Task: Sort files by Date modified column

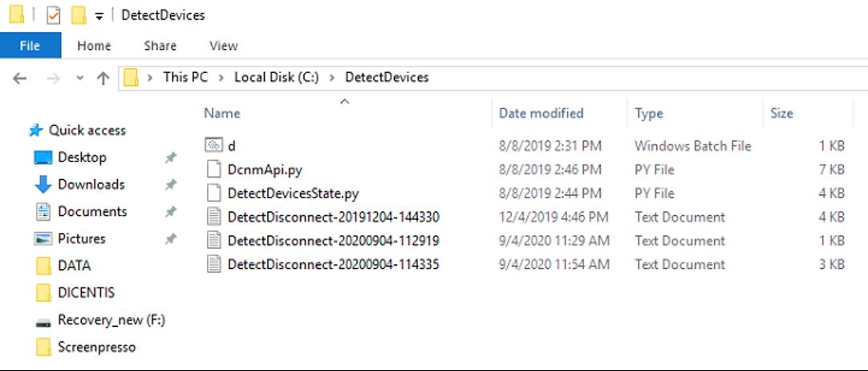Action: (541, 113)
